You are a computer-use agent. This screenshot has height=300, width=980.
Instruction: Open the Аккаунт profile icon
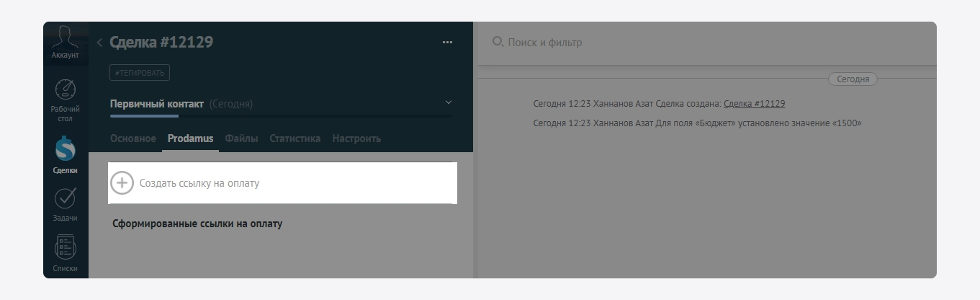65,37
